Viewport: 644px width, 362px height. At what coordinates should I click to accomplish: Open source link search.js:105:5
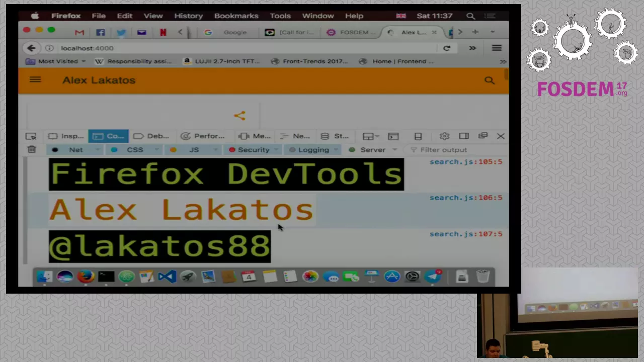pyautogui.click(x=466, y=162)
